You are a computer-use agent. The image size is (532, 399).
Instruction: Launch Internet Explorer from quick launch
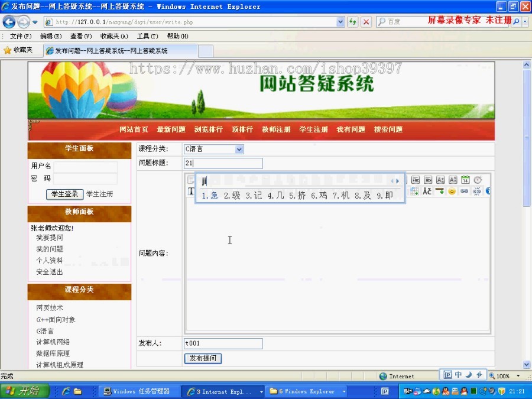66,391
